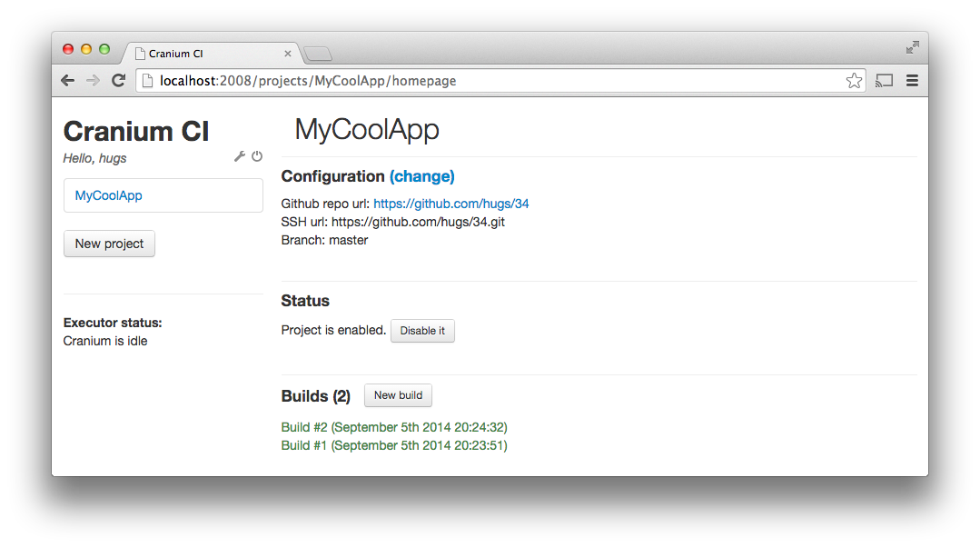Open Build #1 link
980x548 pixels.
click(394, 445)
